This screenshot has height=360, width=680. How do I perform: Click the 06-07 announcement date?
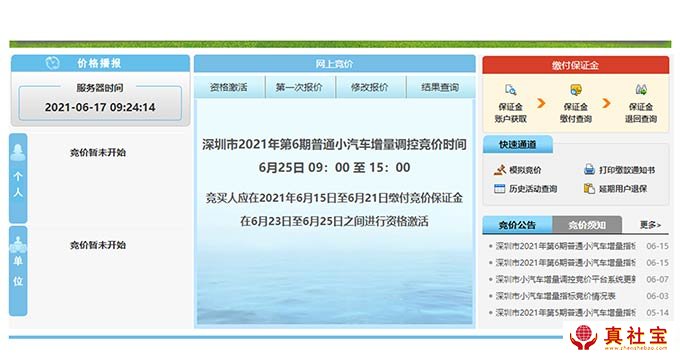pyautogui.click(x=657, y=279)
